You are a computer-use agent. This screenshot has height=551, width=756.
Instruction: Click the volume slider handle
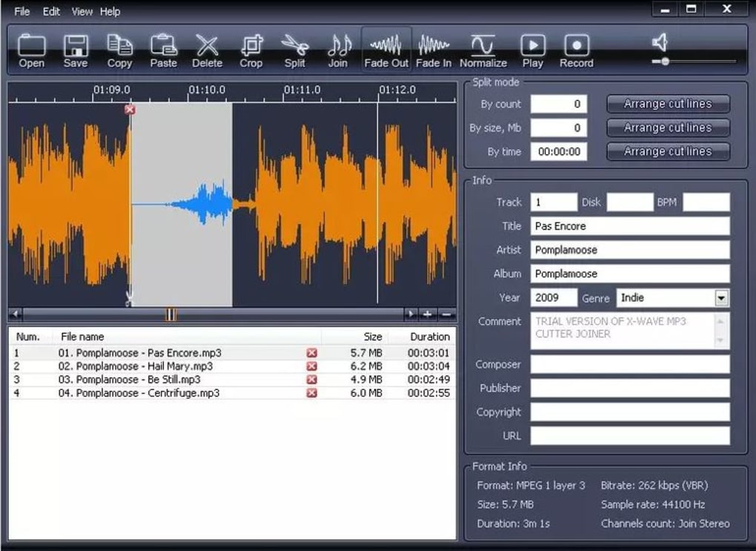click(x=666, y=62)
